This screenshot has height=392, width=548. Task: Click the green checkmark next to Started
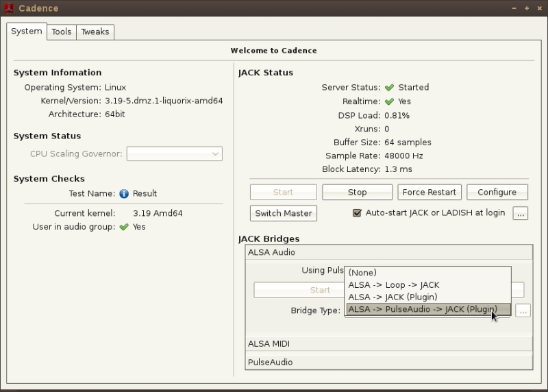coord(389,88)
